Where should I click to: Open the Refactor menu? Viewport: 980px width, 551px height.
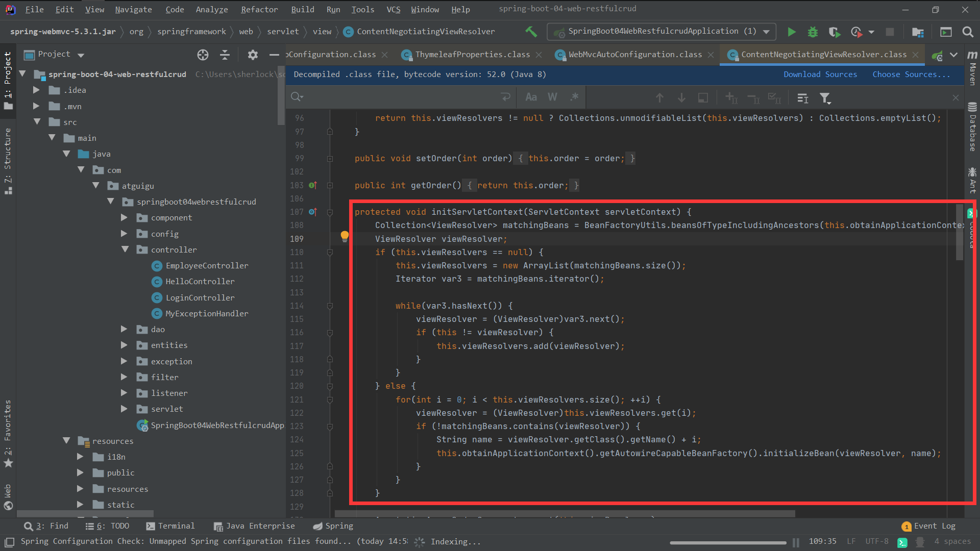(x=259, y=9)
